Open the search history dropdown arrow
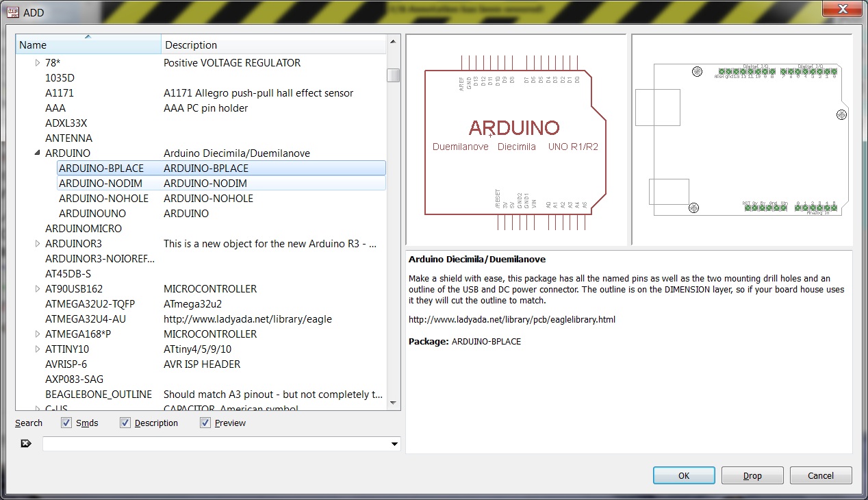 tap(394, 445)
